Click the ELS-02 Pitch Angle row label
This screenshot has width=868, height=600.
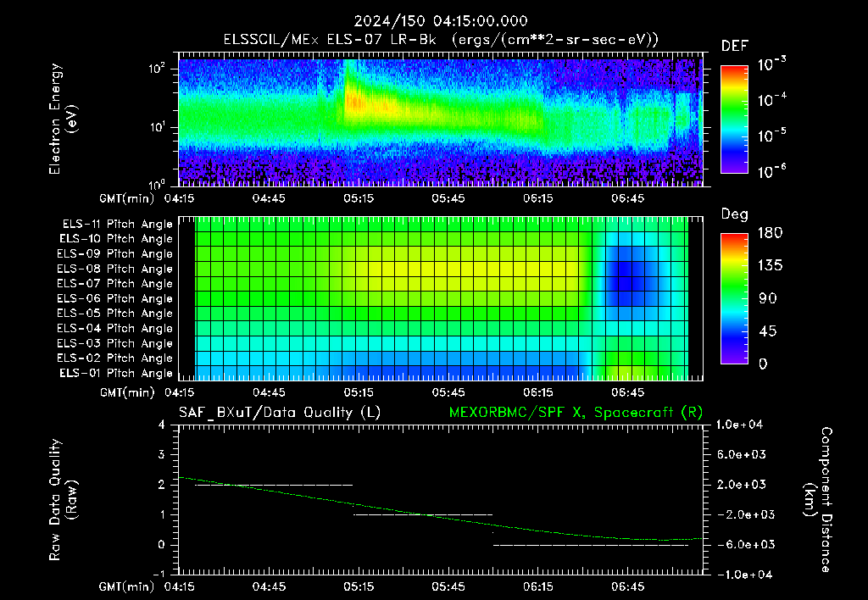click(x=115, y=358)
